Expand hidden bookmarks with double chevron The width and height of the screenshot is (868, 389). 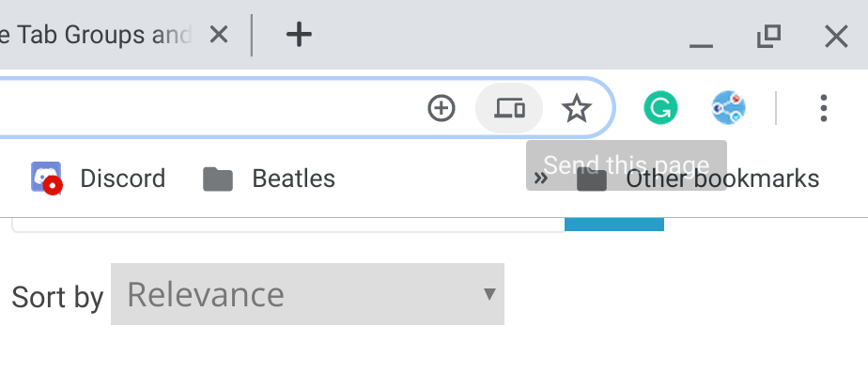pos(541,179)
